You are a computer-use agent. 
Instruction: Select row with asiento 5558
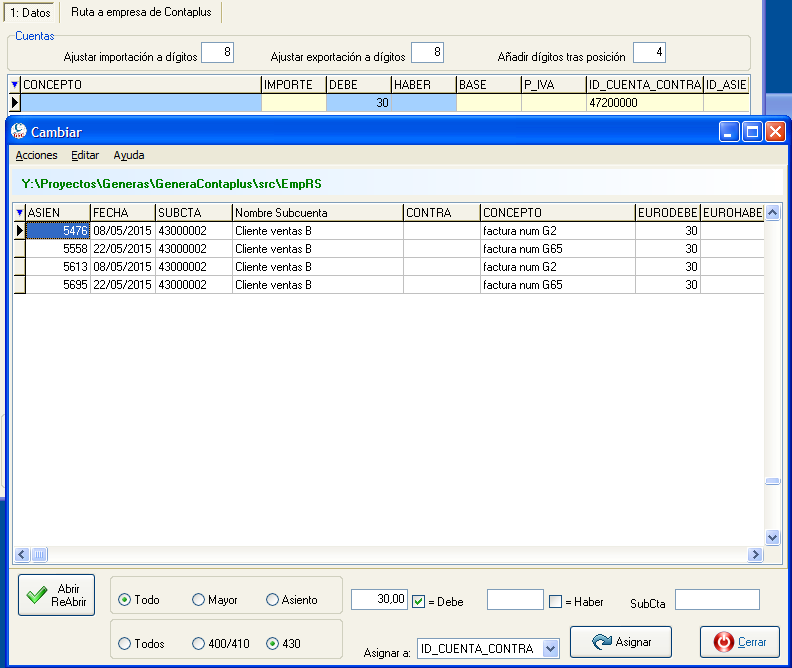tap(388, 249)
